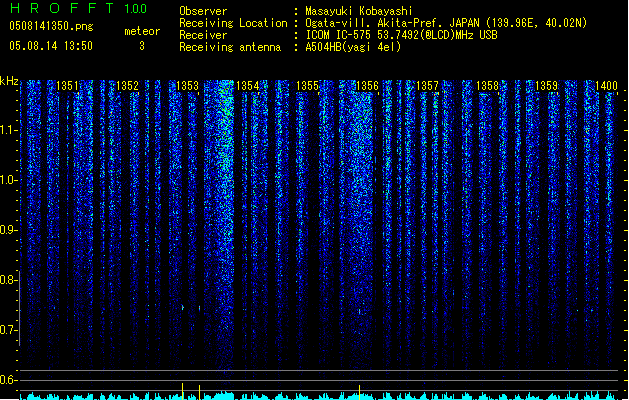Image resolution: width=629 pixels, height=400 pixels.
Task: Click the meteor label
Action: coord(142,31)
